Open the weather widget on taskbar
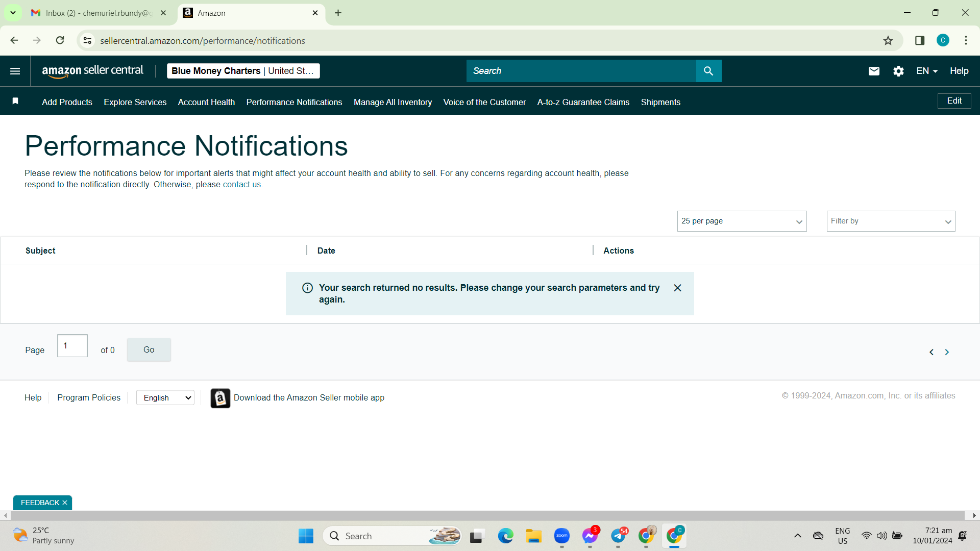Viewport: 980px width, 551px height. point(43,536)
